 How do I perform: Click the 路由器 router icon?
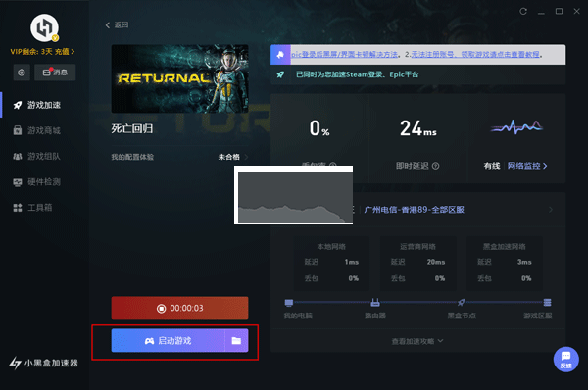[375, 302]
